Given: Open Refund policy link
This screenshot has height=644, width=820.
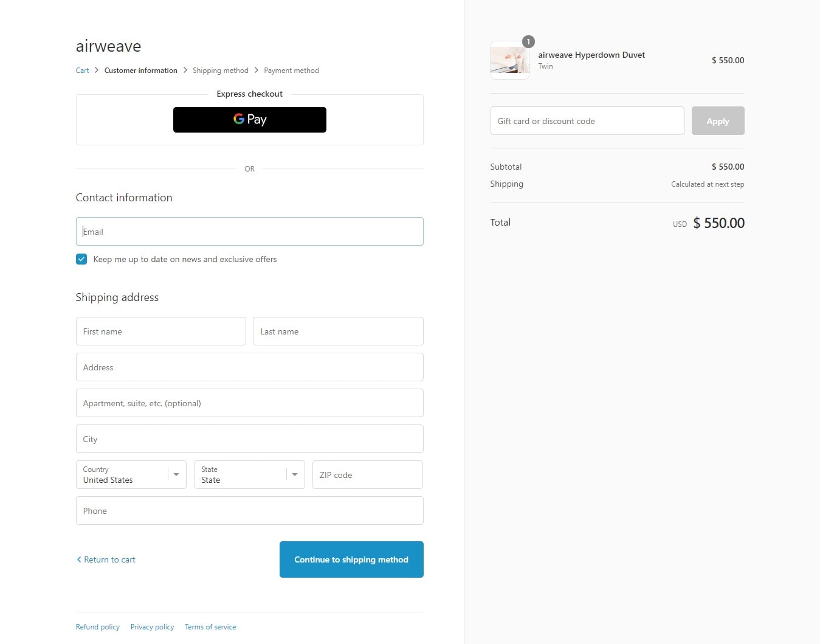Looking at the screenshot, I should [x=98, y=627].
